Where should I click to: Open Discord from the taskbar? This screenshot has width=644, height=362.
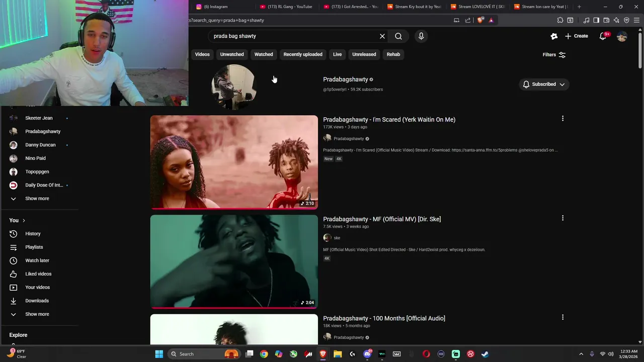pyautogui.click(x=367, y=354)
